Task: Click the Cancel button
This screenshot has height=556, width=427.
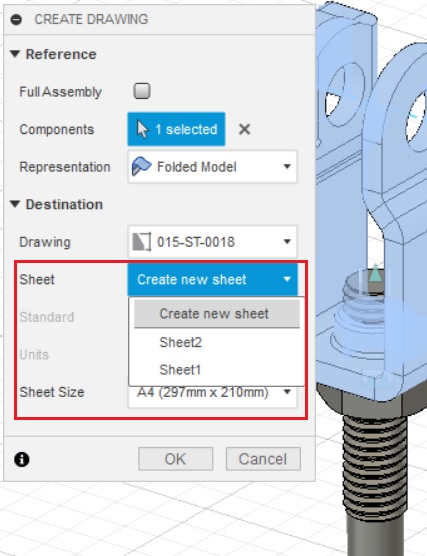Action: click(263, 459)
